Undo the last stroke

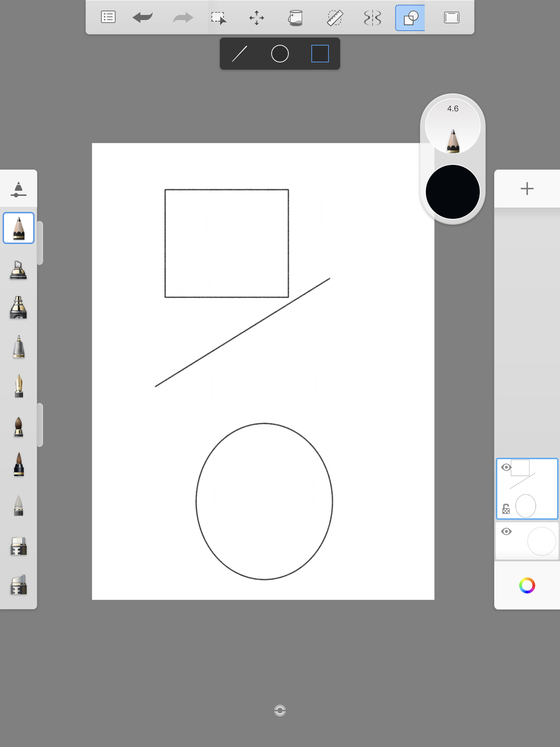(x=143, y=17)
